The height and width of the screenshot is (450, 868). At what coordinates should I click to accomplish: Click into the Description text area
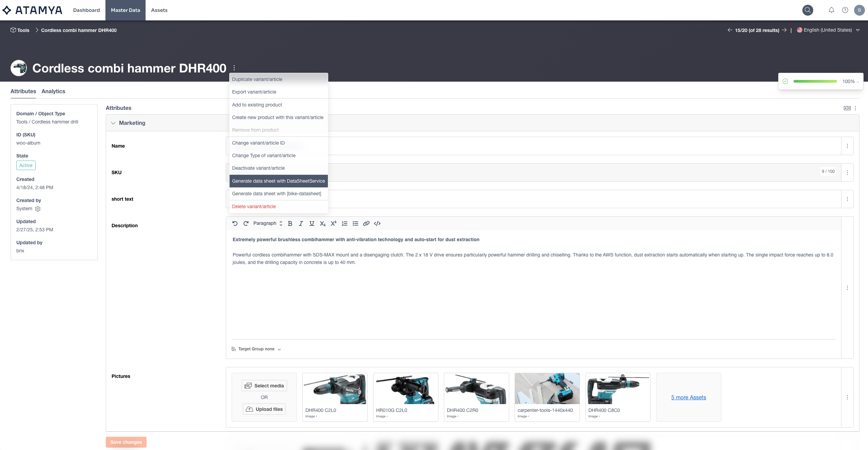click(533, 285)
